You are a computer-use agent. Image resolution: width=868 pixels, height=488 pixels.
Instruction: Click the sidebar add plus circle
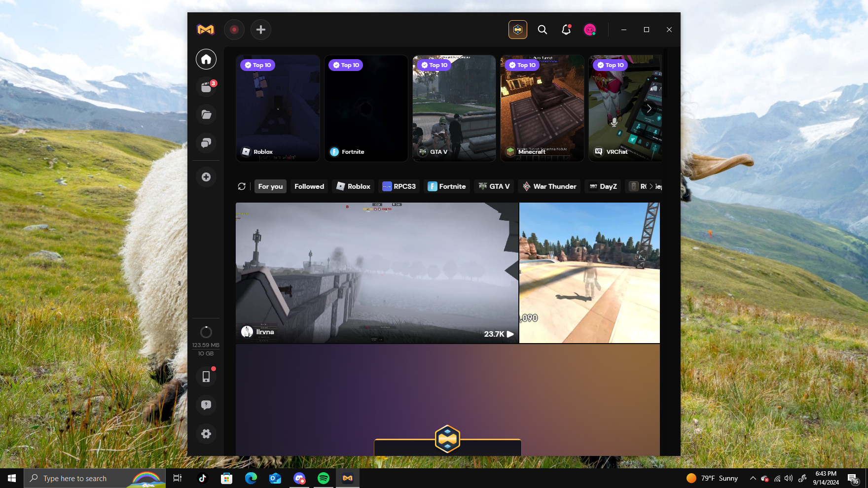206,177
